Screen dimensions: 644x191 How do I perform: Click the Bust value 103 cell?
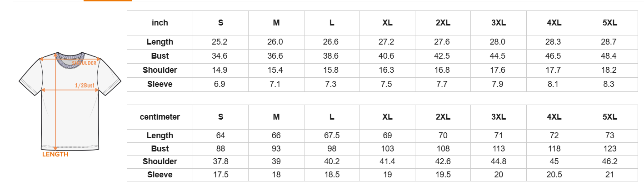coord(387,149)
